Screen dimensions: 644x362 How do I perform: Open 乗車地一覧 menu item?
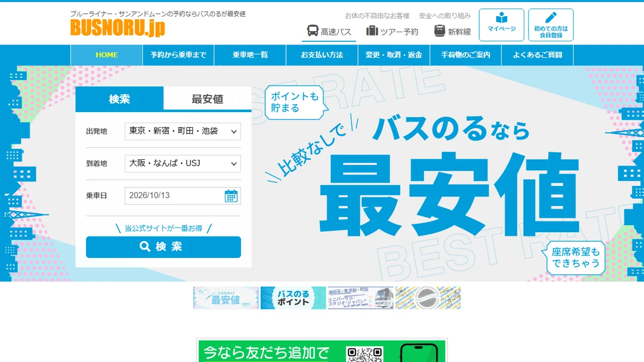tap(250, 55)
